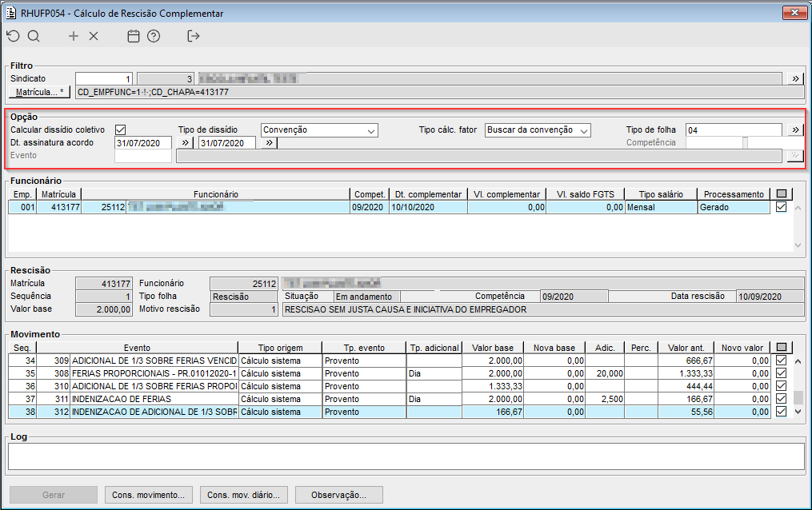The image size is (812, 510).
Task: Click the Matrícula... filter button
Action: point(40,92)
